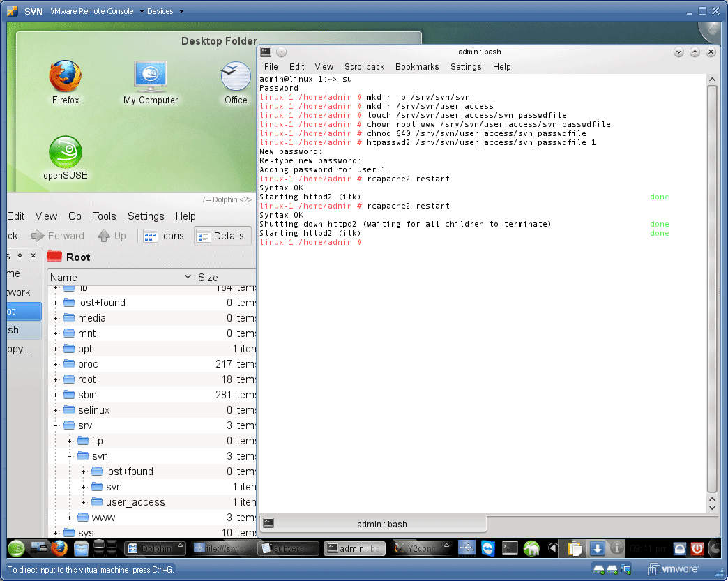This screenshot has height=581, width=728.
Task: Expand the media folder
Action: pyautogui.click(x=55, y=318)
